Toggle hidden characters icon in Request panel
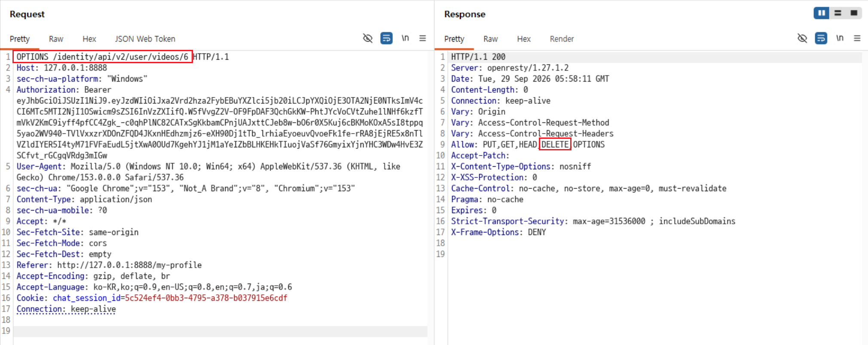This screenshot has width=868, height=345. click(x=367, y=38)
